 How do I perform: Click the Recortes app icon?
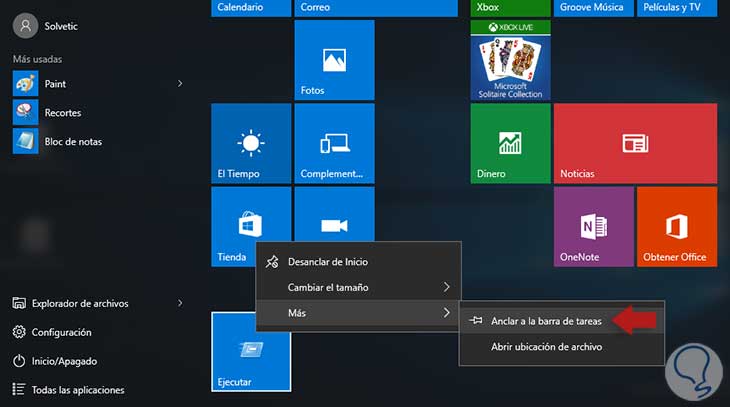pos(25,113)
